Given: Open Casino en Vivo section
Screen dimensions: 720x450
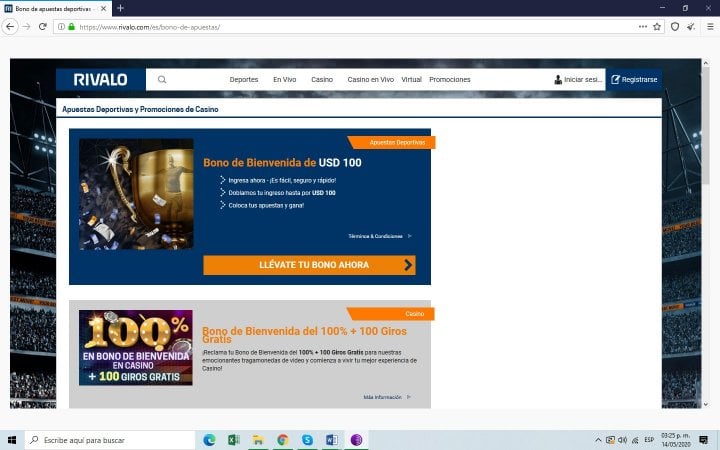Looking at the screenshot, I should pos(371,79).
